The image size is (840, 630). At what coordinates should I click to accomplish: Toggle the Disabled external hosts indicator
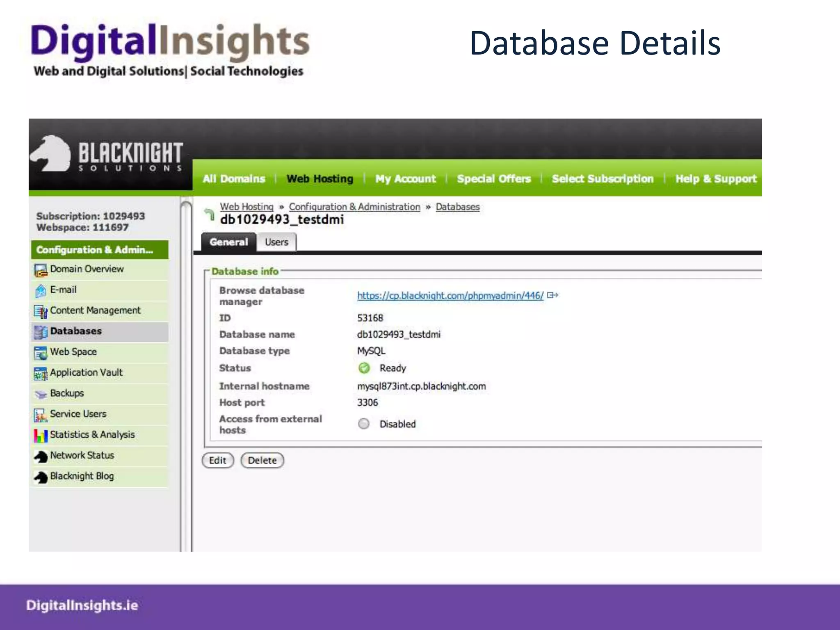363,424
